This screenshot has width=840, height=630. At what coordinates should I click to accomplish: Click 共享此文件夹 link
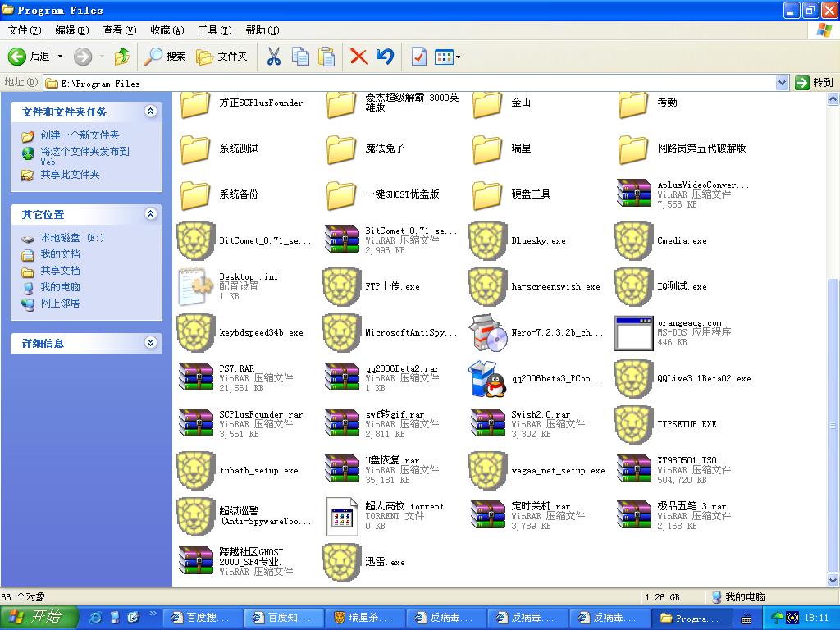(71, 175)
